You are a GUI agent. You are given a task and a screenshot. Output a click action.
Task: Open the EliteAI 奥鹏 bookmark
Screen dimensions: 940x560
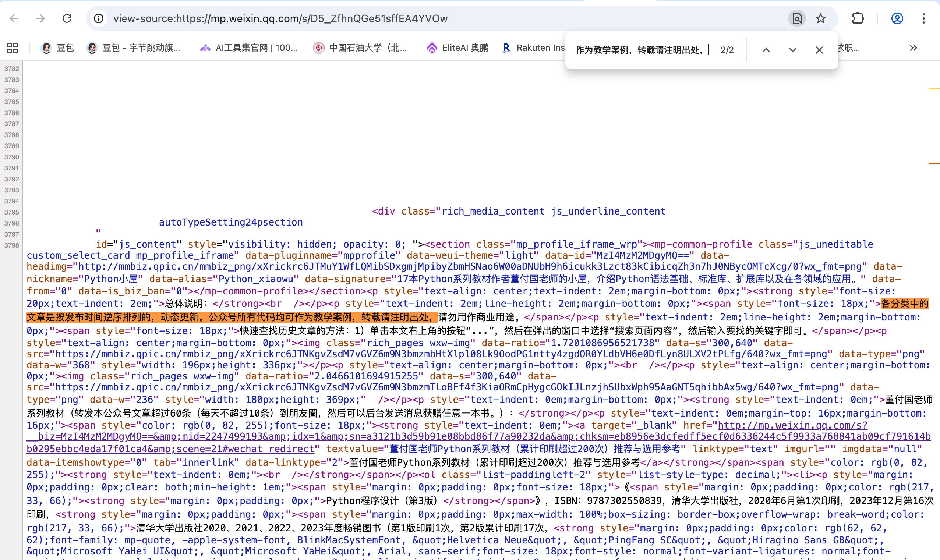(457, 48)
